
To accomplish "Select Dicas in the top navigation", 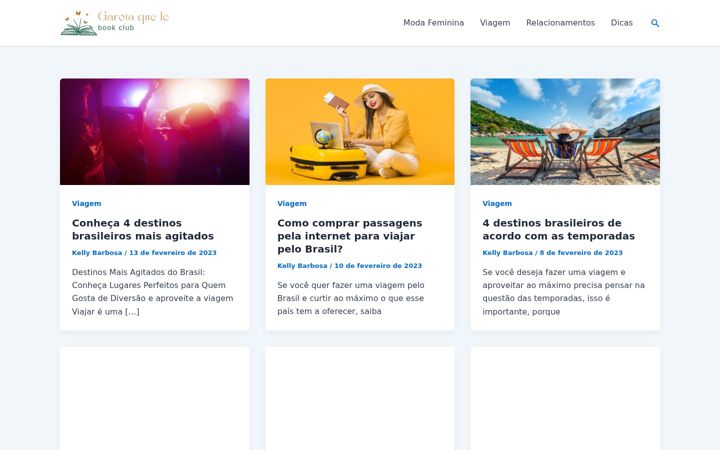I will click(622, 23).
